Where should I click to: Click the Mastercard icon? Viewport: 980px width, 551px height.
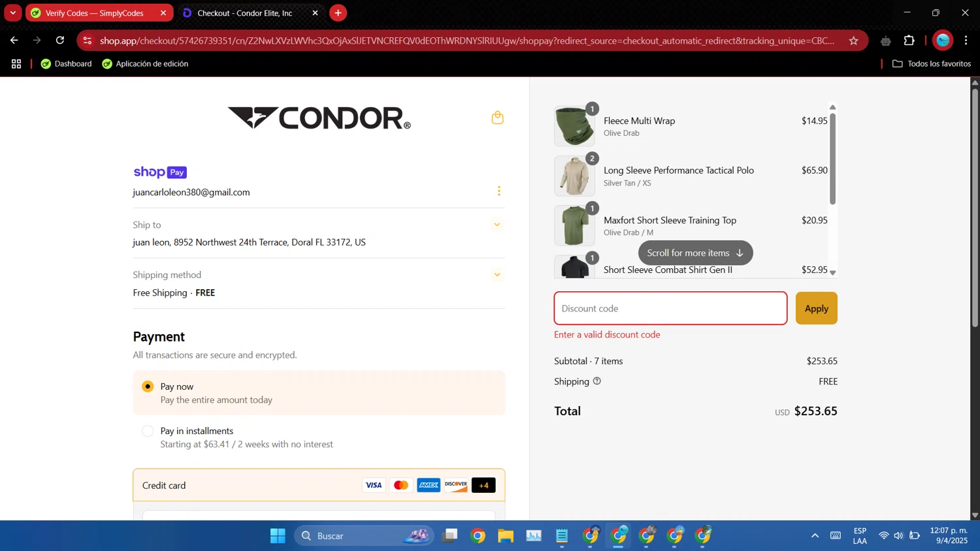click(401, 485)
